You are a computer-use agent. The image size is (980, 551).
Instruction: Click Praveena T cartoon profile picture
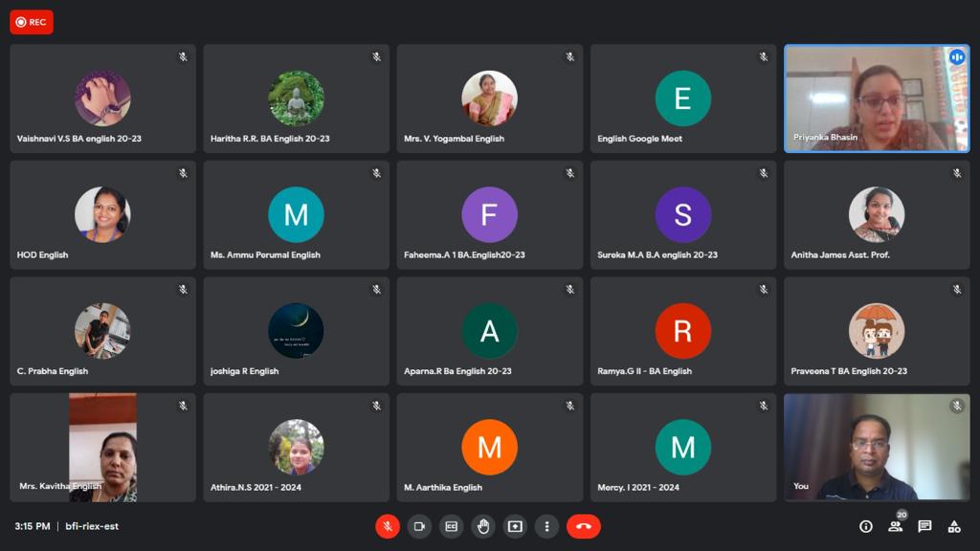[x=877, y=330]
